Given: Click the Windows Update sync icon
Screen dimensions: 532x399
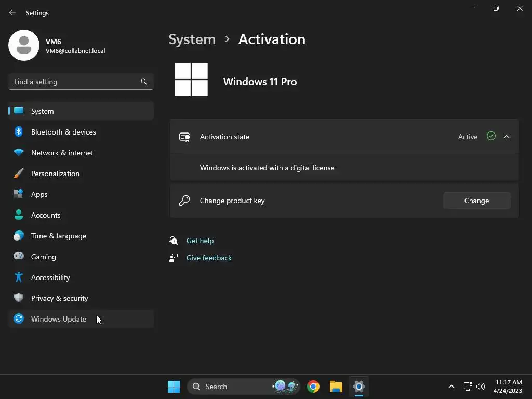Looking at the screenshot, I should point(19,318).
